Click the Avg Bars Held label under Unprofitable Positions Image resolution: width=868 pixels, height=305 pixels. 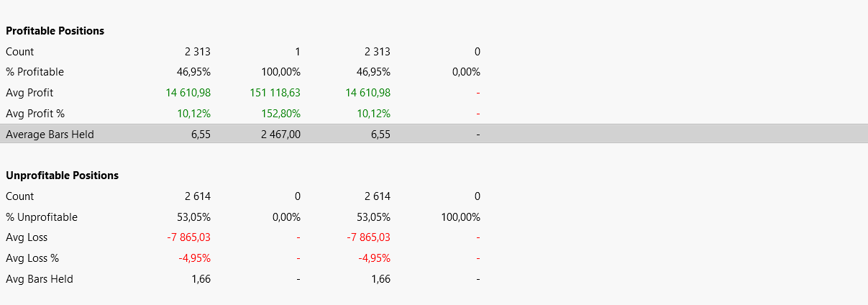pos(39,279)
